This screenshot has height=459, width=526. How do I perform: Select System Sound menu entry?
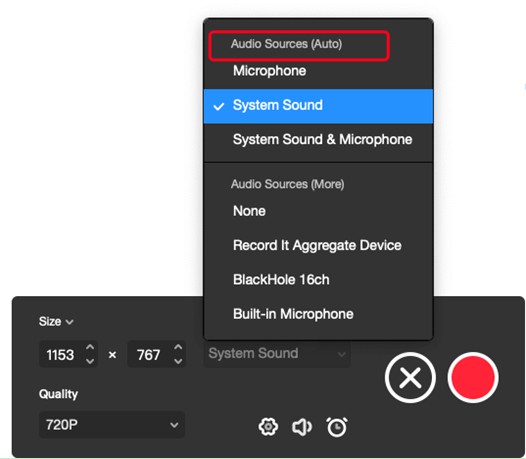[318, 106]
